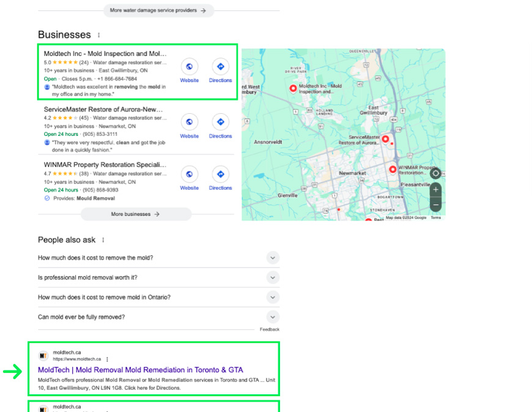The height and width of the screenshot is (412, 532).
Task: Expand "Is professional mold removal worth it?"
Action: 273,277
